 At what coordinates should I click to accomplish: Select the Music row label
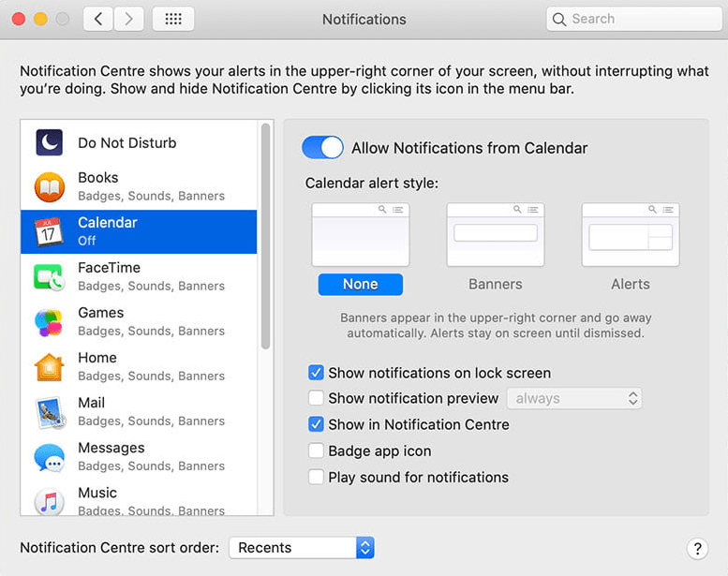(97, 493)
